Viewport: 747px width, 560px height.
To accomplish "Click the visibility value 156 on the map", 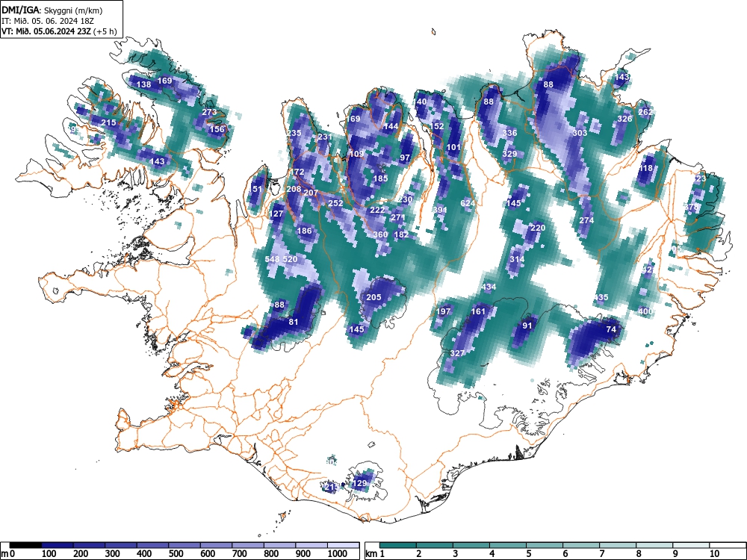I will tap(217, 129).
